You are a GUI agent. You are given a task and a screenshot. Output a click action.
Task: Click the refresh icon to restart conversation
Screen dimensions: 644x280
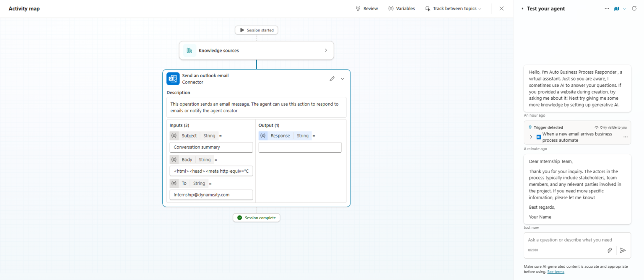[x=634, y=8]
